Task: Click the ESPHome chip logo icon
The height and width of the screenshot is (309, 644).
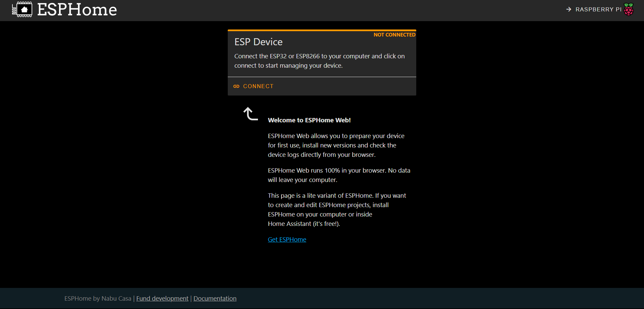Action: [x=22, y=9]
